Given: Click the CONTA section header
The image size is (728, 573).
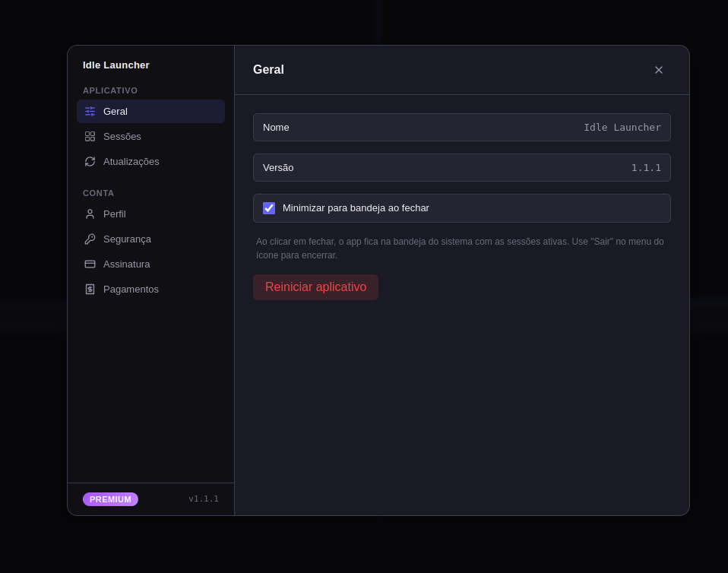Looking at the screenshot, I should [x=99, y=193].
